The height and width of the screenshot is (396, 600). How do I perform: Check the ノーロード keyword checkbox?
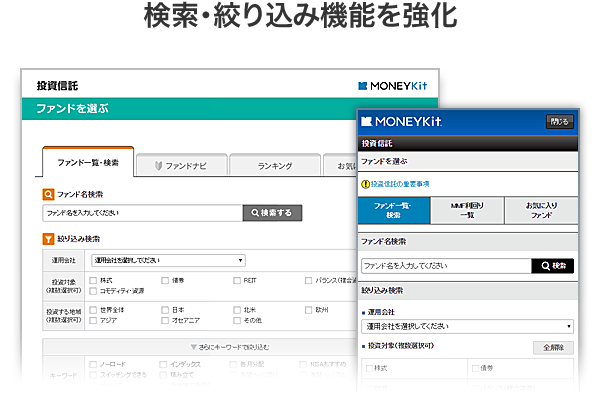(93, 364)
